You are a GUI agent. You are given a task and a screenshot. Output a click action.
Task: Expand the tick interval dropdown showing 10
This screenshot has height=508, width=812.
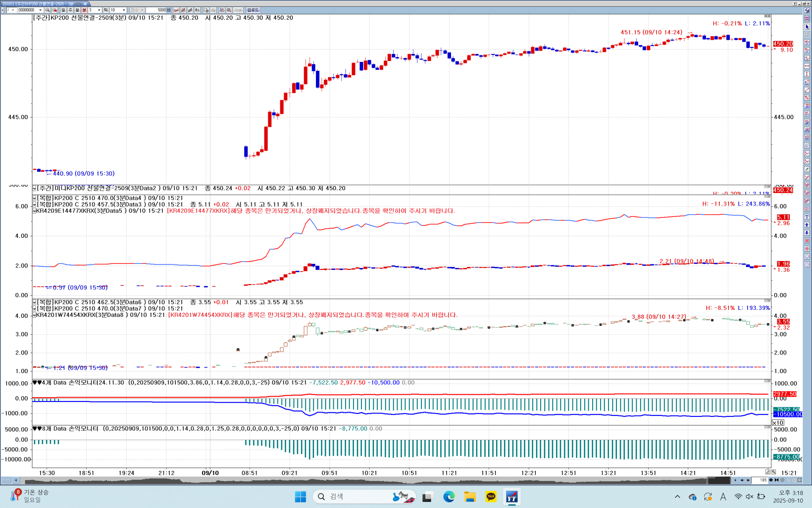coord(123,10)
